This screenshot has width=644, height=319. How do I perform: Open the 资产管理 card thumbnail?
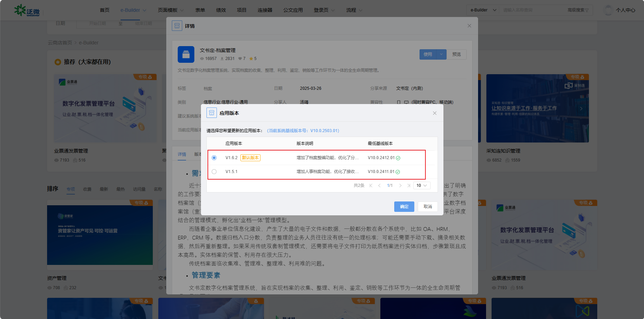pos(100,235)
